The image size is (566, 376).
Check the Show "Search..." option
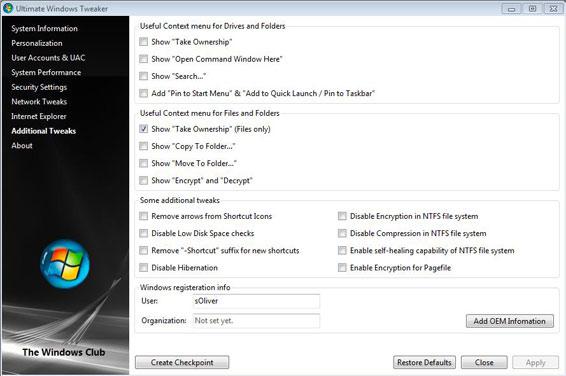point(144,76)
